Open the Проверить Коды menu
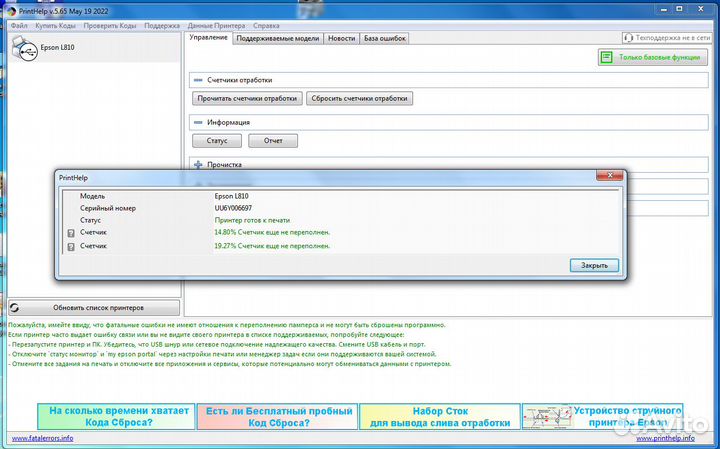The image size is (720, 449). pos(110,26)
